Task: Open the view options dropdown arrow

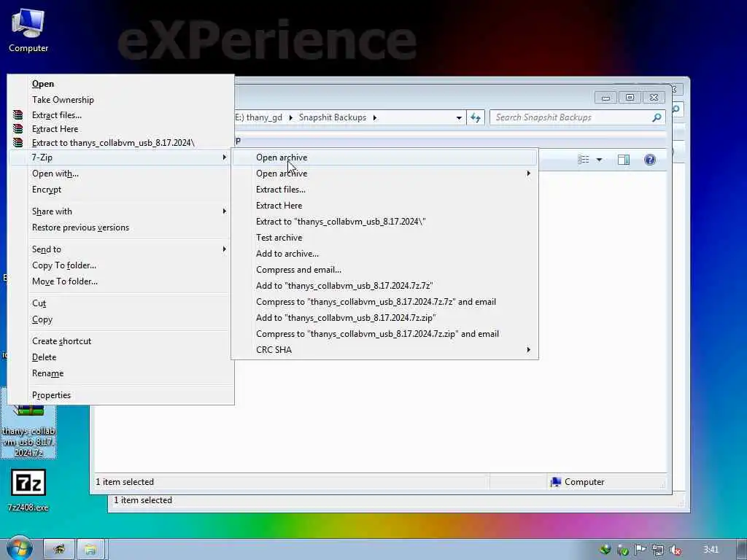Action: [600, 160]
